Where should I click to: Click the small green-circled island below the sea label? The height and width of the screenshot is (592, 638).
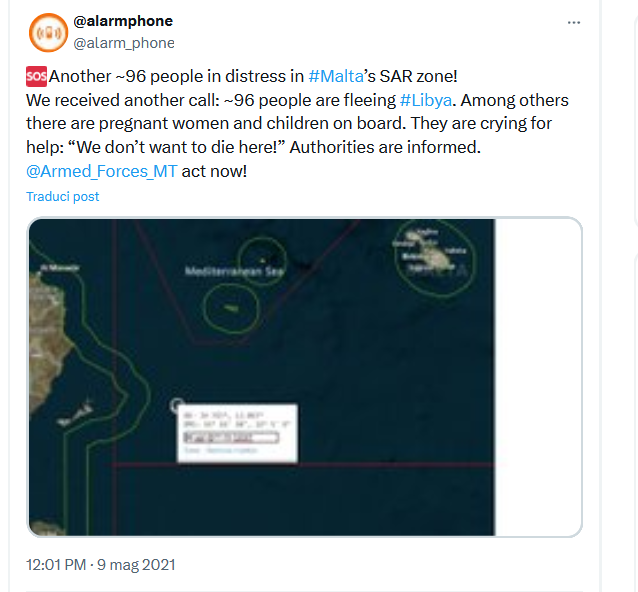(x=232, y=306)
